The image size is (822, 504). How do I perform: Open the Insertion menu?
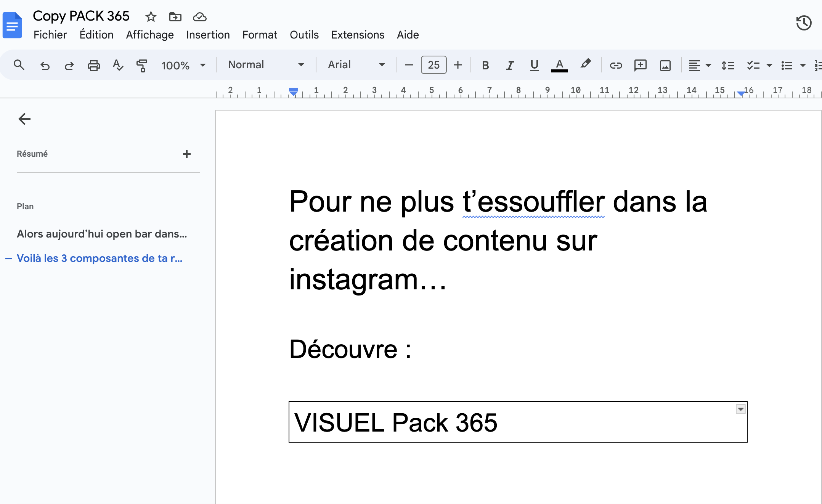208,35
